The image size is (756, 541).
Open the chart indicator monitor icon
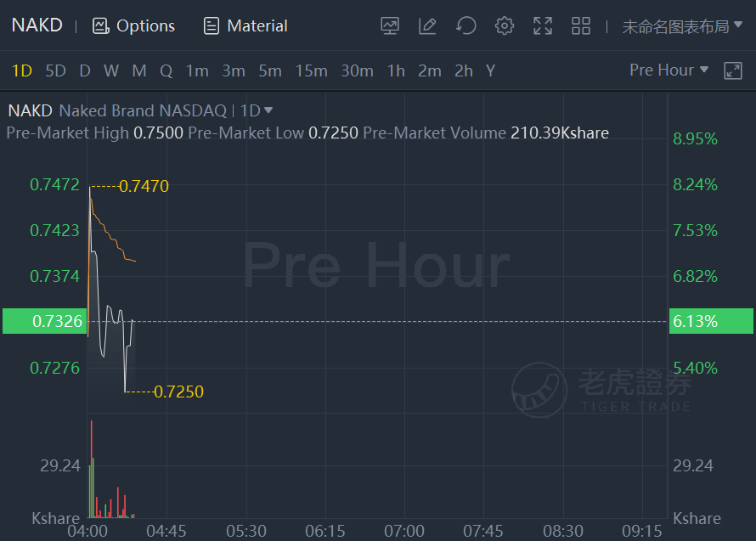click(x=390, y=25)
